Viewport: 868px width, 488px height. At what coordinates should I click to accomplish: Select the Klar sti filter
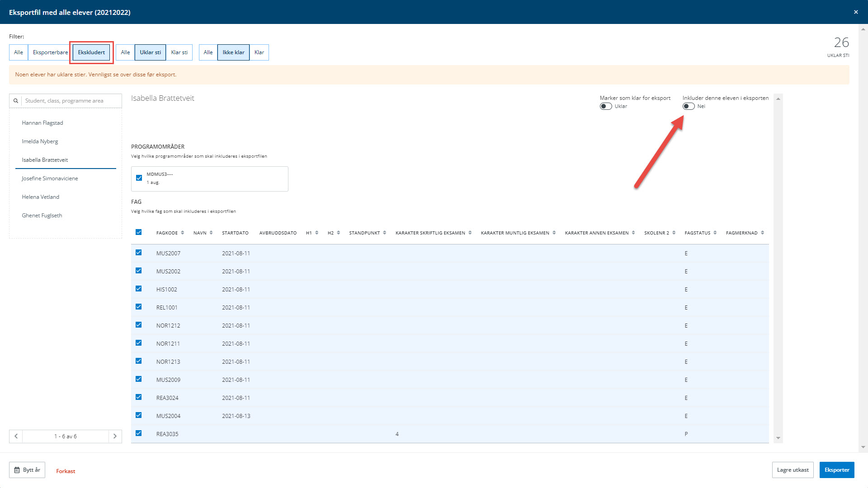click(x=179, y=52)
